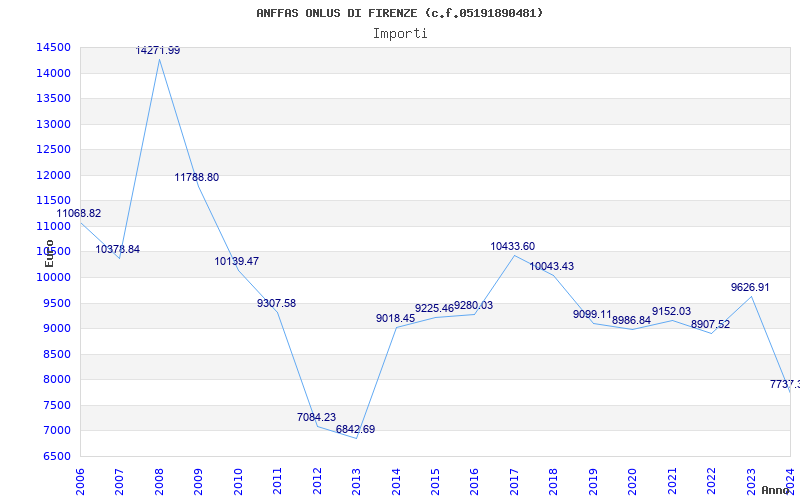Click the 2015 x-axis year label

point(436,481)
